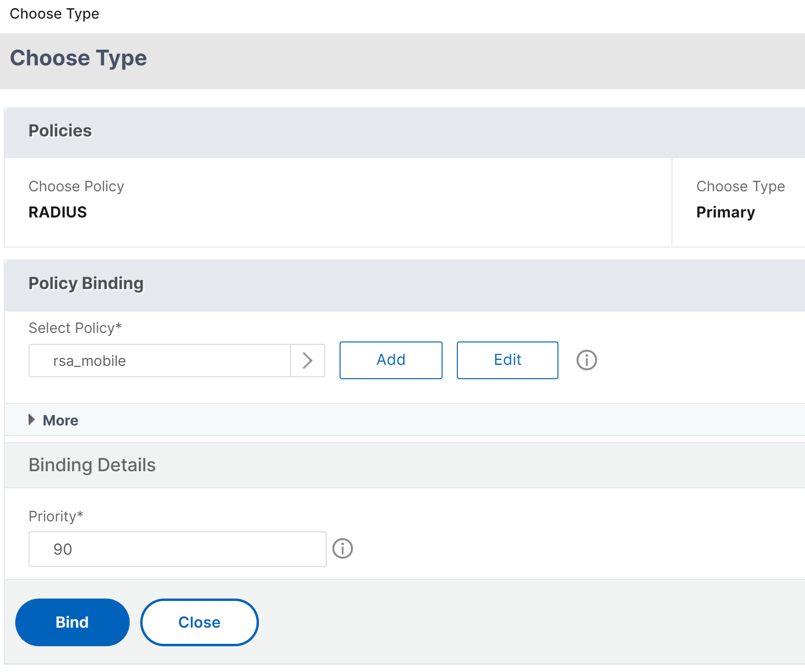Click the Primary type value
The width and height of the screenshot is (805, 672).
[x=725, y=212]
